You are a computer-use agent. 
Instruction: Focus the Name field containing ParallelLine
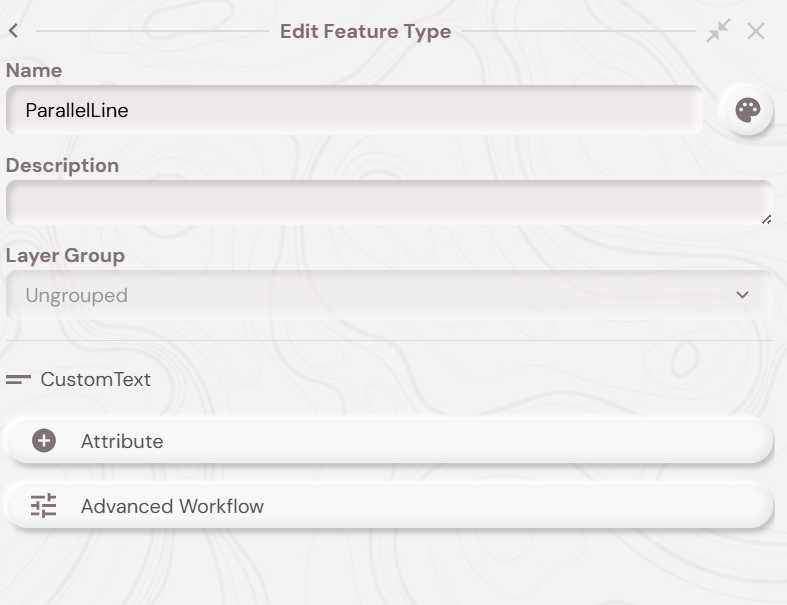[x=354, y=110]
